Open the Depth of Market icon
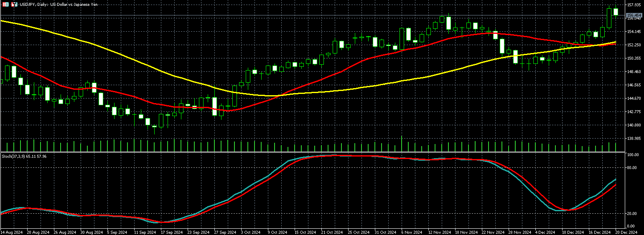 point(6,4)
